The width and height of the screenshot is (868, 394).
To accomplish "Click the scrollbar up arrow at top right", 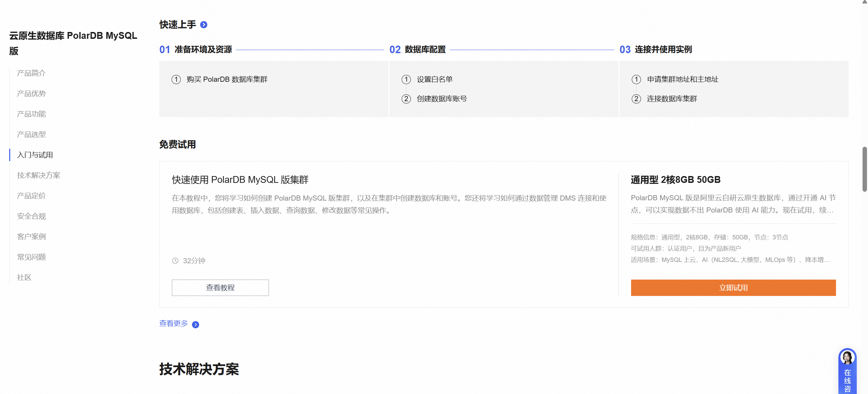I will coord(865,2).
